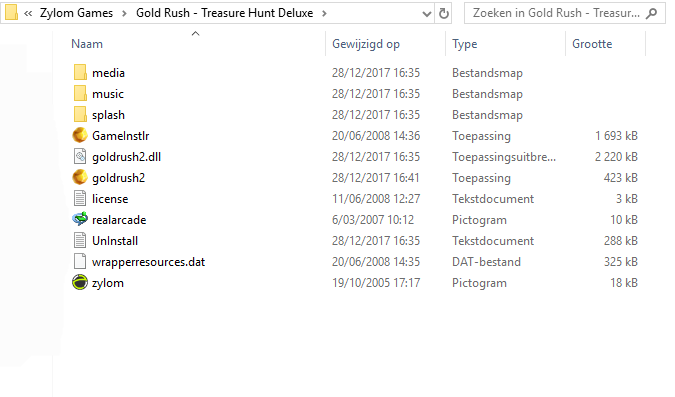Select the splash folder name
The height and width of the screenshot is (397, 675).
[x=108, y=115]
